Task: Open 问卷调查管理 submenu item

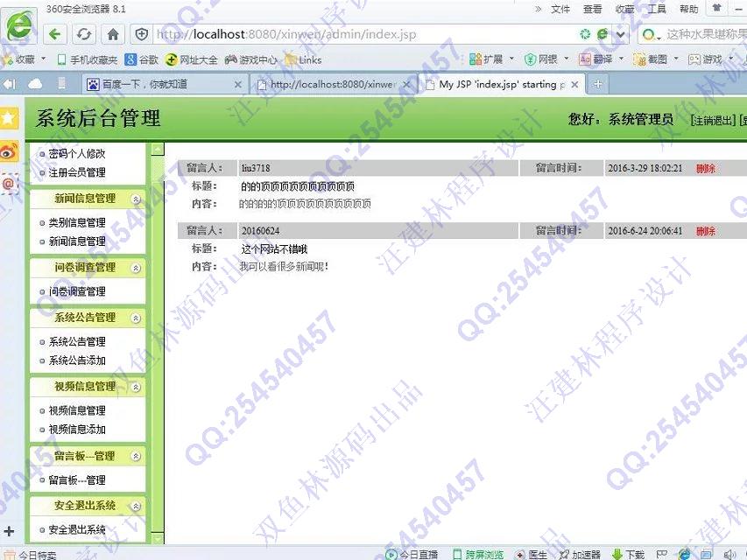Action: coord(77,291)
